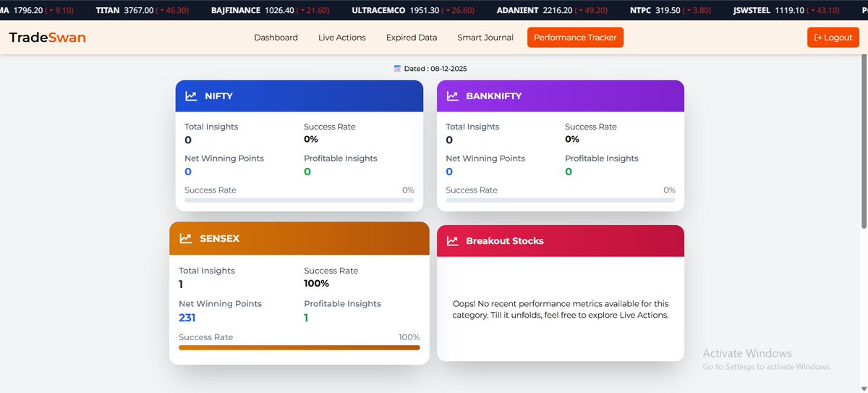Click the Logout button
Viewport: 868px width, 393px height.
[x=833, y=38]
